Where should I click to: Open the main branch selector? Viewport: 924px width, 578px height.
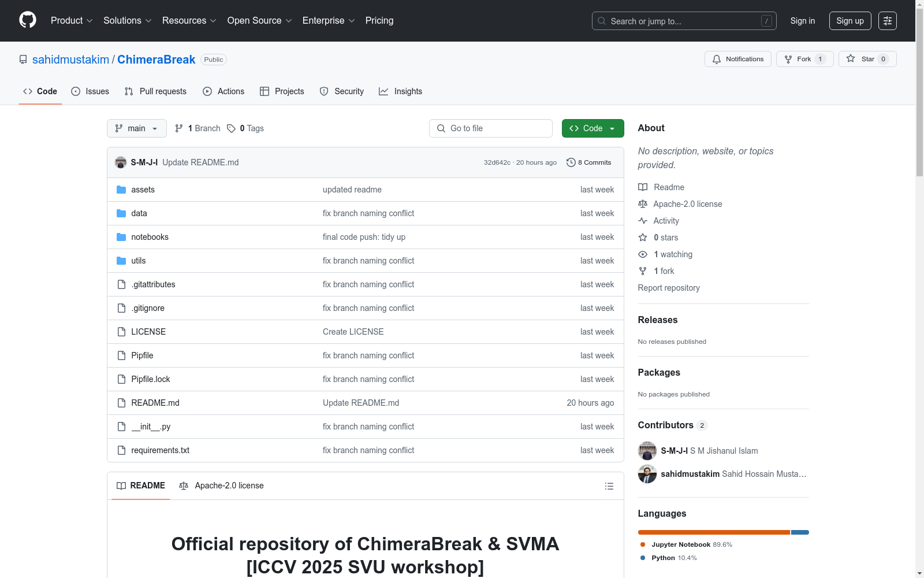coord(137,128)
